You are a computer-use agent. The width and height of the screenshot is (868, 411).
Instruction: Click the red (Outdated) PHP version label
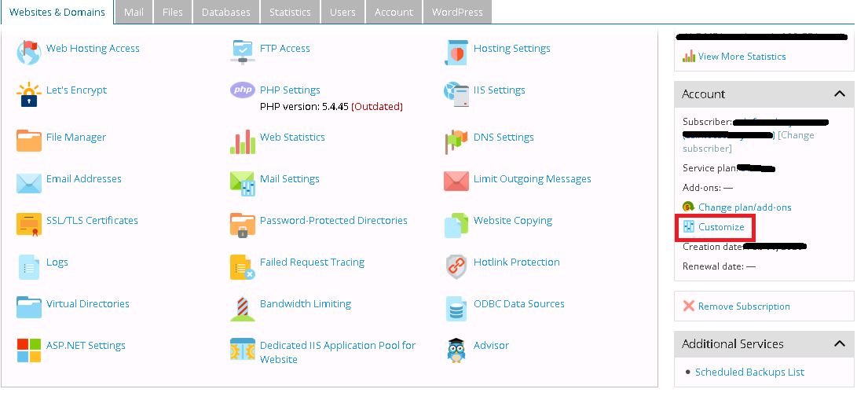(x=377, y=106)
